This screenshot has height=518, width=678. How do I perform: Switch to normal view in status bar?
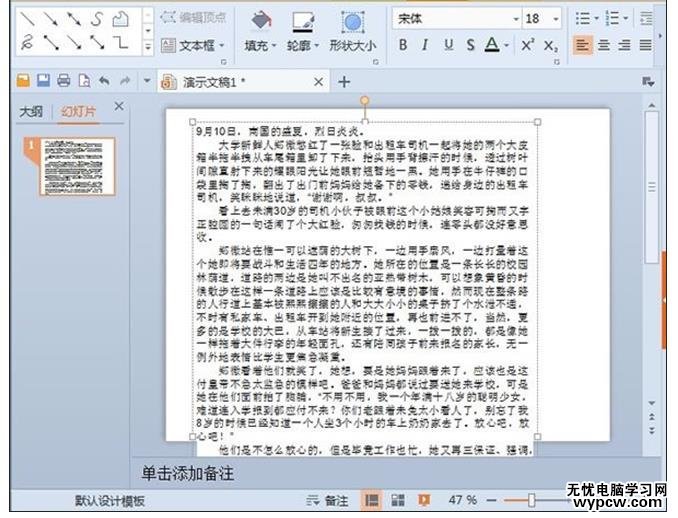pyautogui.click(x=371, y=500)
